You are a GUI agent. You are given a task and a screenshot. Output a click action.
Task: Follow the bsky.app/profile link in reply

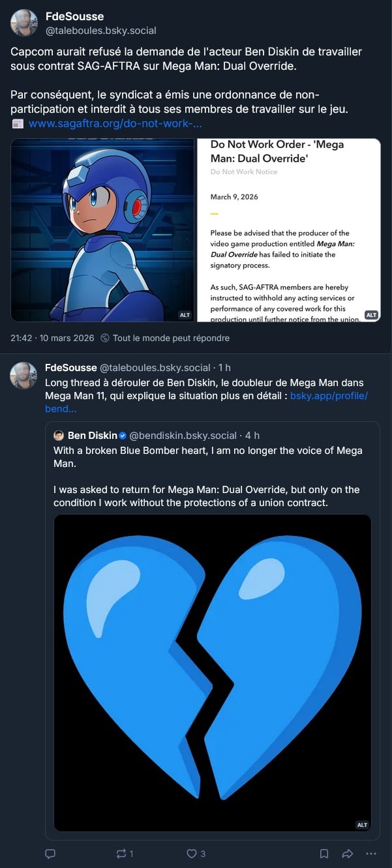click(x=329, y=396)
